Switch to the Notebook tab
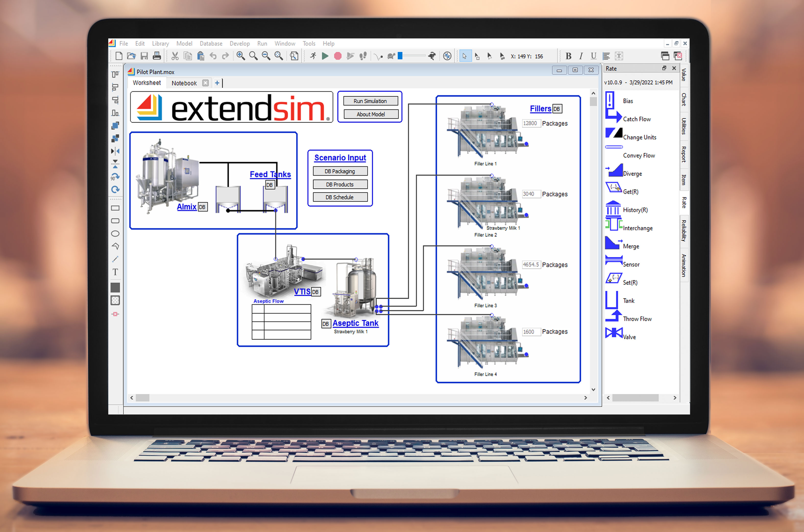 pos(184,83)
